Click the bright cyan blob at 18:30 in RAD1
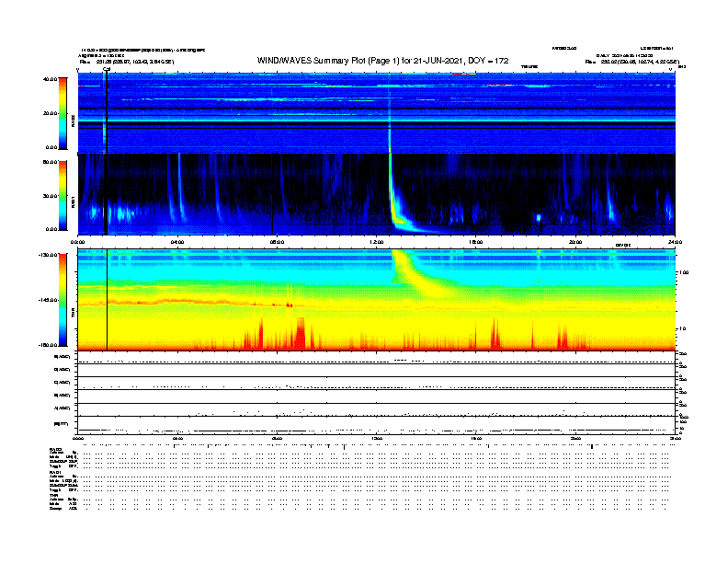Screen dimensions: 728x563 pos(539,217)
